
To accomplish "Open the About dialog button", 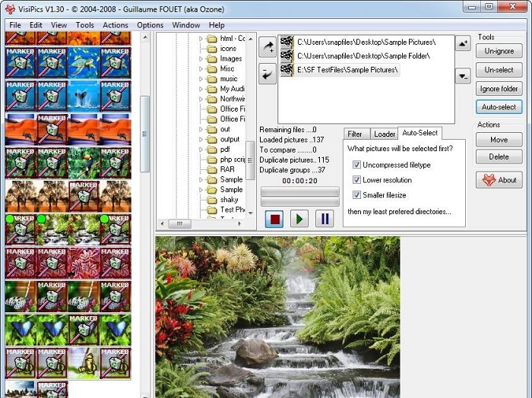I will click(499, 180).
